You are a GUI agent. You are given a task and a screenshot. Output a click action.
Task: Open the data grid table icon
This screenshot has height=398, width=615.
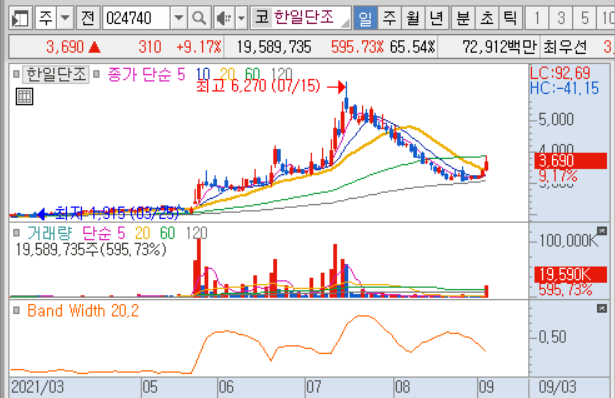click(24, 96)
